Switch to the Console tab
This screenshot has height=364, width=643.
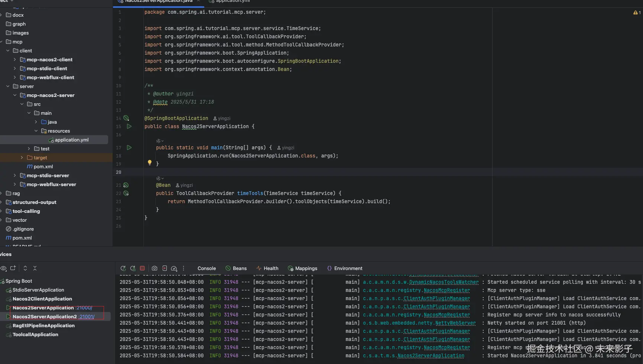pos(207,268)
